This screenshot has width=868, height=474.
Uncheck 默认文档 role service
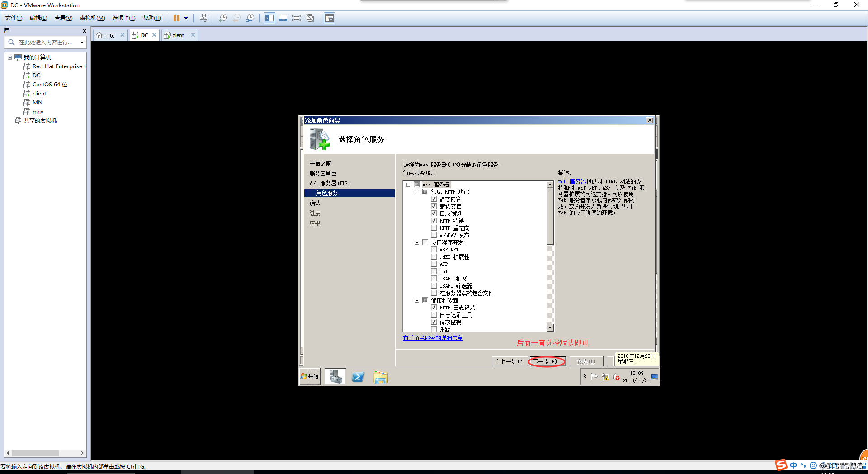(434, 206)
